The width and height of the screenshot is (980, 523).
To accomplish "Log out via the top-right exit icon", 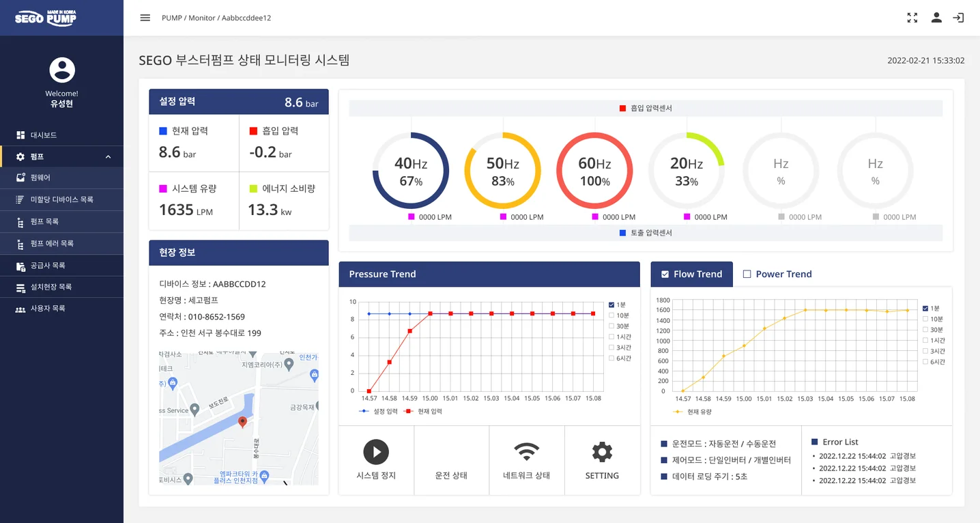I will (958, 18).
